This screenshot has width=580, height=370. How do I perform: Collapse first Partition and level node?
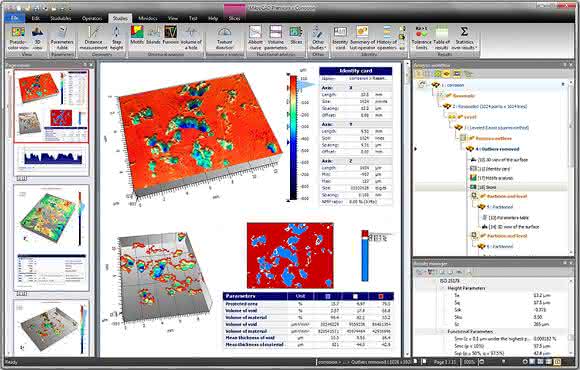(474, 196)
